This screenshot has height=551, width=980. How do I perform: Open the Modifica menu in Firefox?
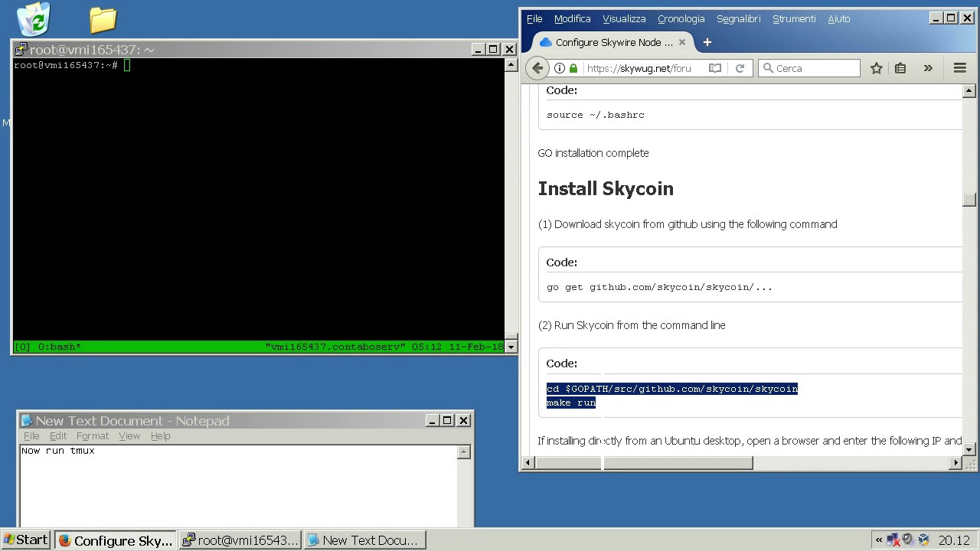573,19
